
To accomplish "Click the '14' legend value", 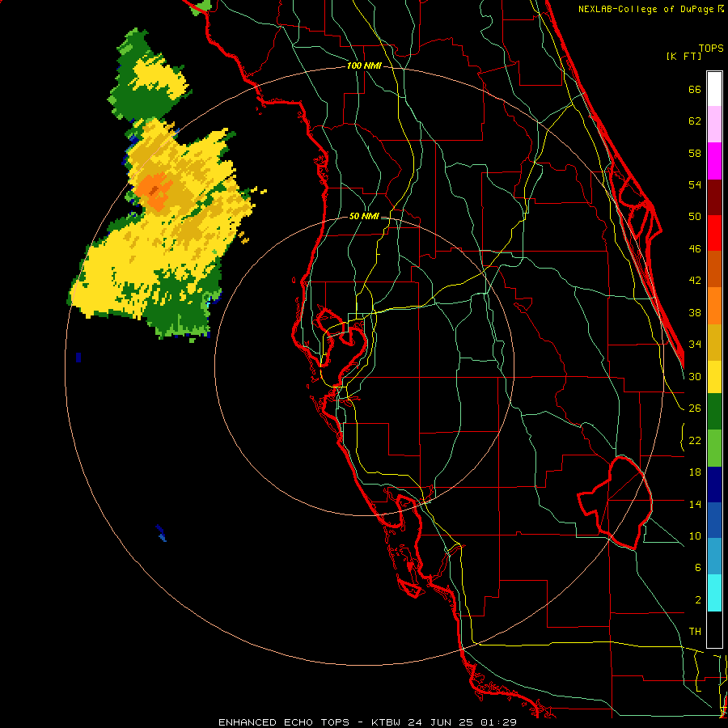I will tap(695, 504).
